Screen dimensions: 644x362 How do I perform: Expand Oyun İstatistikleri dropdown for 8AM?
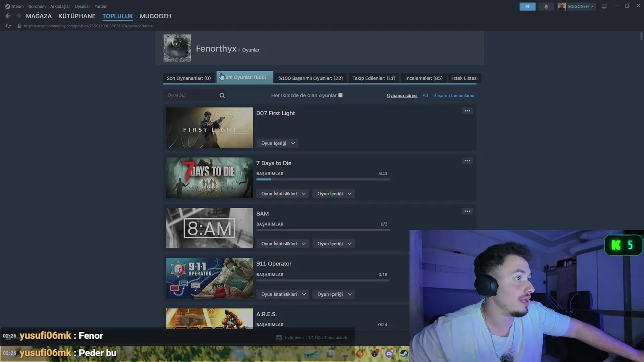[283, 244]
